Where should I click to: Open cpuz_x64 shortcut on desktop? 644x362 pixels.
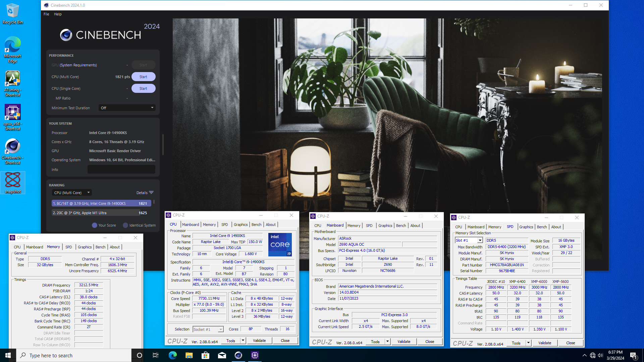13,117
